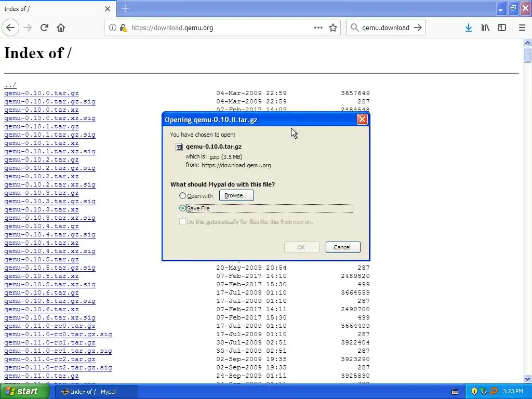
Task: Open qemu-0.11.0-rc2.tar.gz link
Action: 50,359
